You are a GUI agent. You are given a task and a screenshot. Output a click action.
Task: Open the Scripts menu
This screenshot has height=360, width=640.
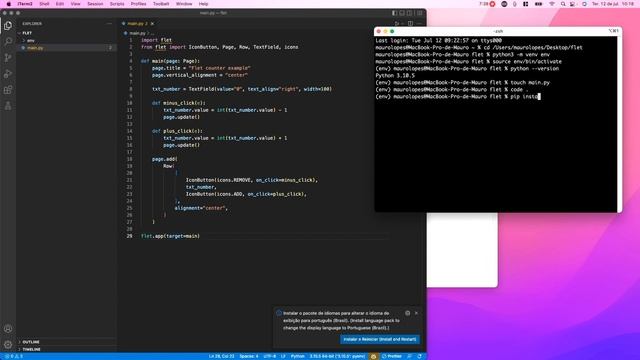117,4
